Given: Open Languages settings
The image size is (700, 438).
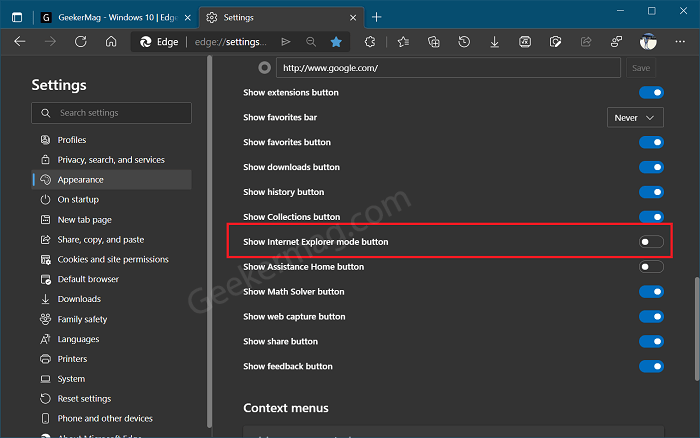Looking at the screenshot, I should pyautogui.click(x=112, y=339).
